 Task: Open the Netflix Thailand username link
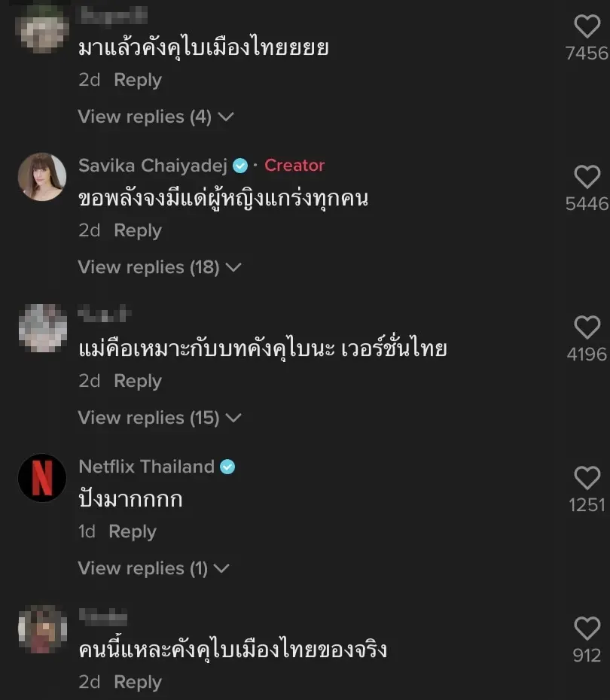(147, 467)
